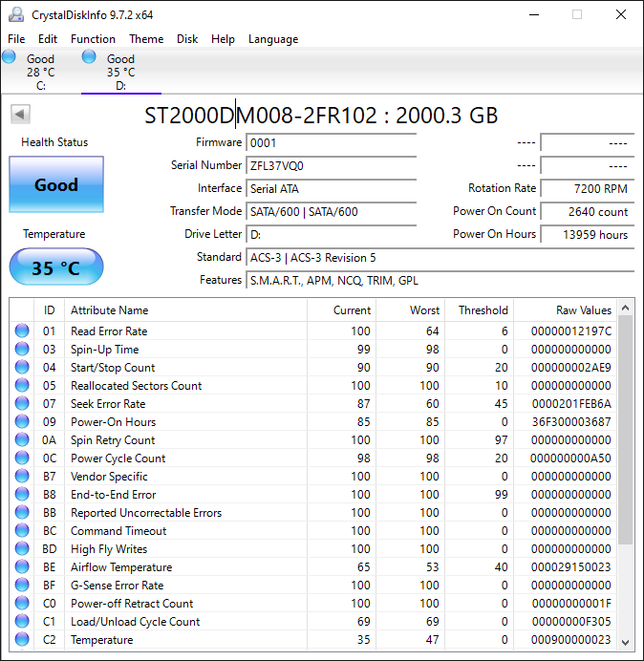Open the Help menu
The width and height of the screenshot is (644, 661).
[x=223, y=39]
